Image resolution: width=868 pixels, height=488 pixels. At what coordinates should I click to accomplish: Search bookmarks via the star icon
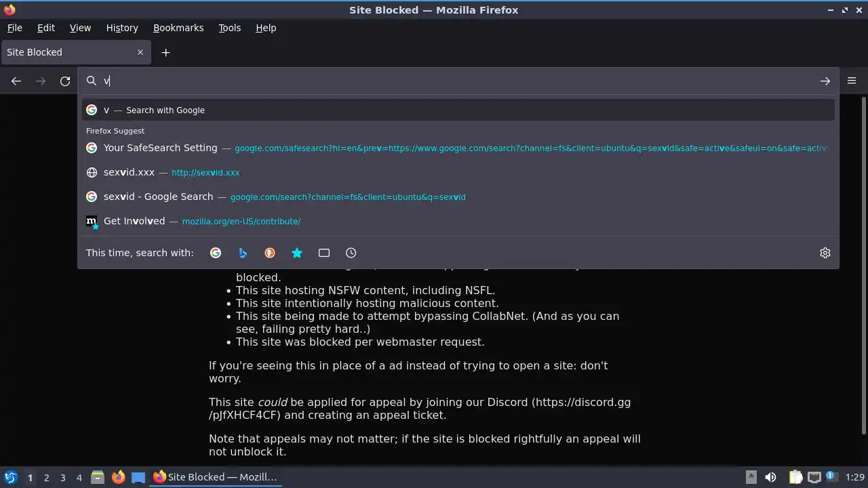[297, 253]
